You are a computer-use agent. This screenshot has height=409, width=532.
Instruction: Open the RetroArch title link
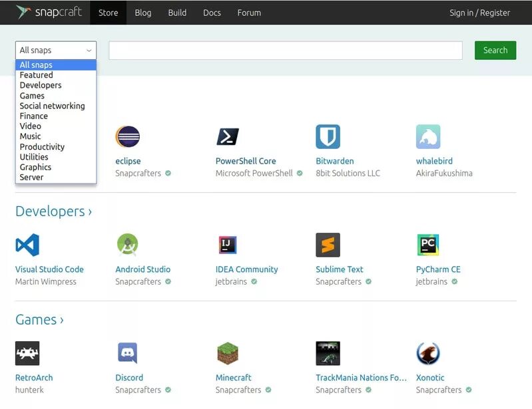[34, 378]
